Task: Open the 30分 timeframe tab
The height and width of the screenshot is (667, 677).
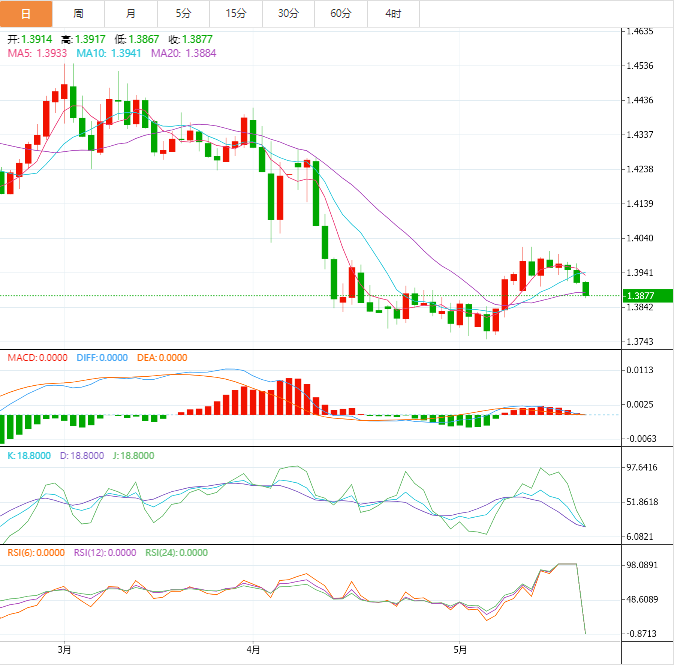Action: coord(288,14)
